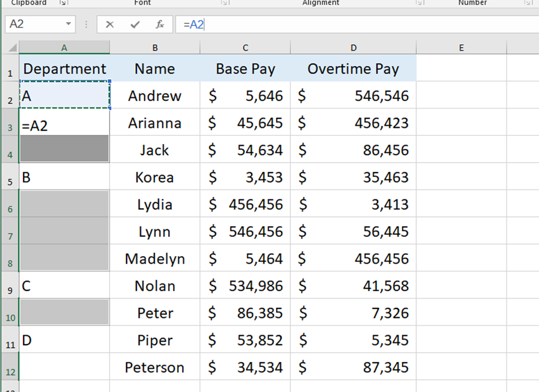The height and width of the screenshot is (392, 539).
Task: Click overtime pay value 87,345
Action: tap(386, 367)
